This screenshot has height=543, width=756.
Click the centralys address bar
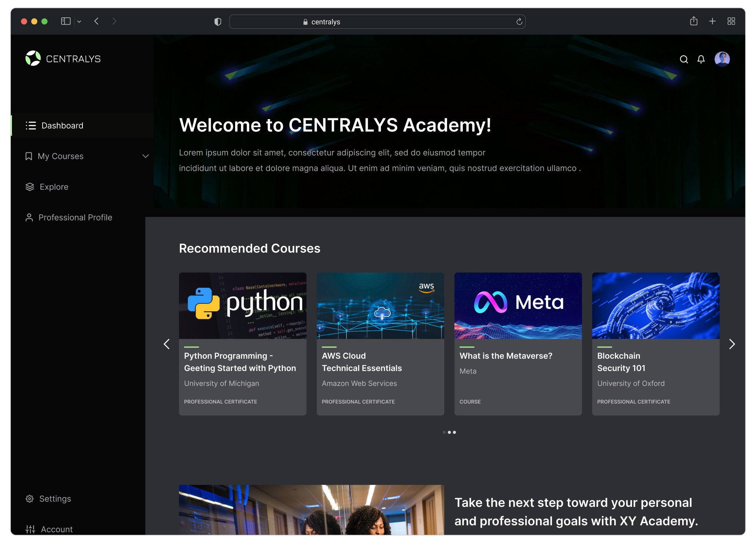pos(377,22)
